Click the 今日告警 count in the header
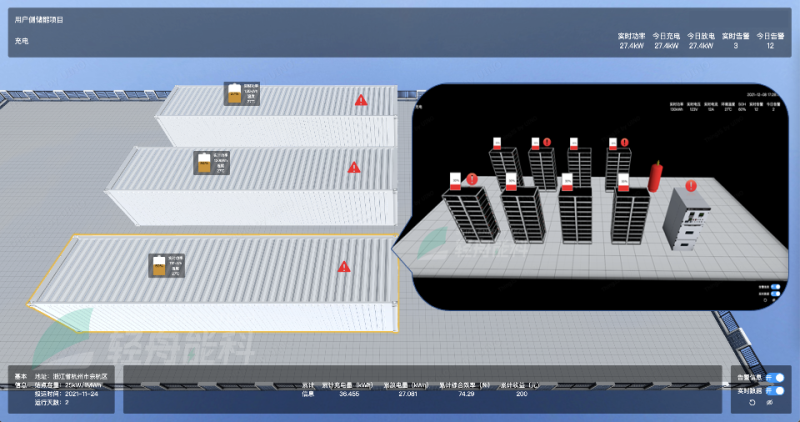 tap(769, 45)
